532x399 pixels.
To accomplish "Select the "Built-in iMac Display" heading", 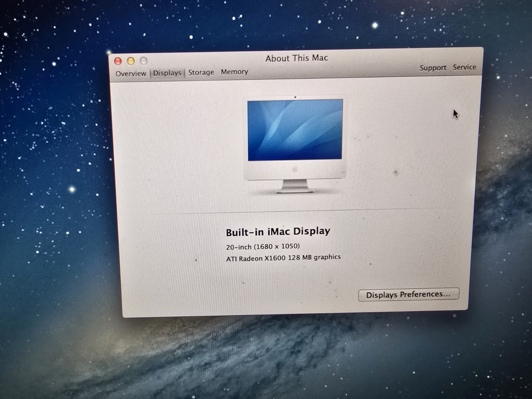I will click(x=278, y=231).
